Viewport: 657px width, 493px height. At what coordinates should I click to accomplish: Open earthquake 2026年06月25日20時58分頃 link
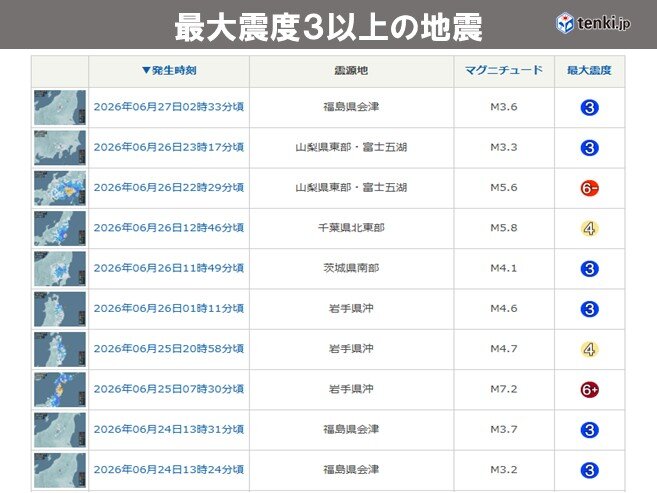tap(169, 349)
